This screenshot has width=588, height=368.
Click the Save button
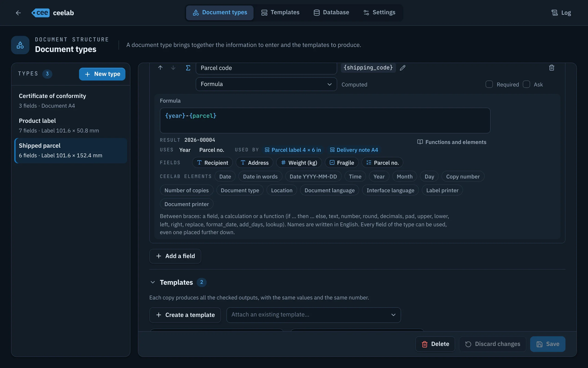tap(548, 344)
